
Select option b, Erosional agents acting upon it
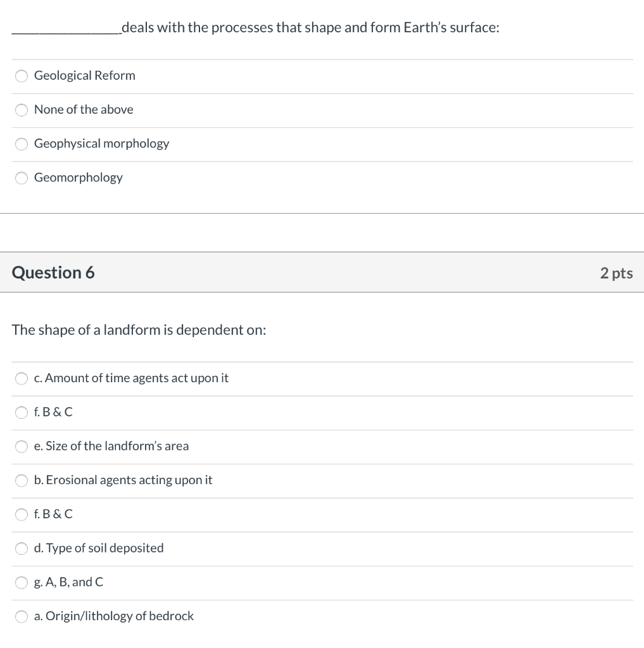pyautogui.click(x=123, y=480)
